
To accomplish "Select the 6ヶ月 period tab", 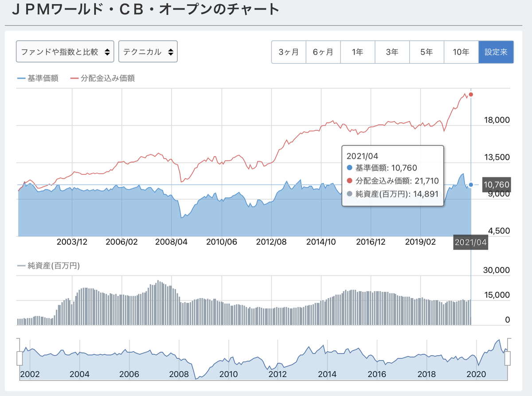I will pyautogui.click(x=323, y=52).
